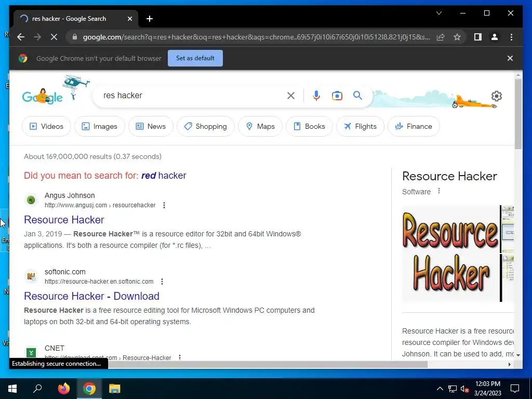Screen dimensions: 532x399
Task: Open the Resource Hacker logo image
Action: (450, 254)
